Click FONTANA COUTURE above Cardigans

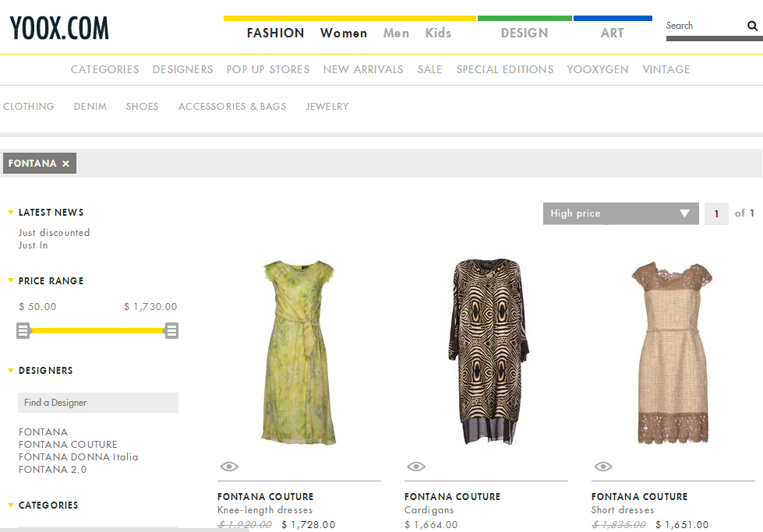(x=452, y=496)
